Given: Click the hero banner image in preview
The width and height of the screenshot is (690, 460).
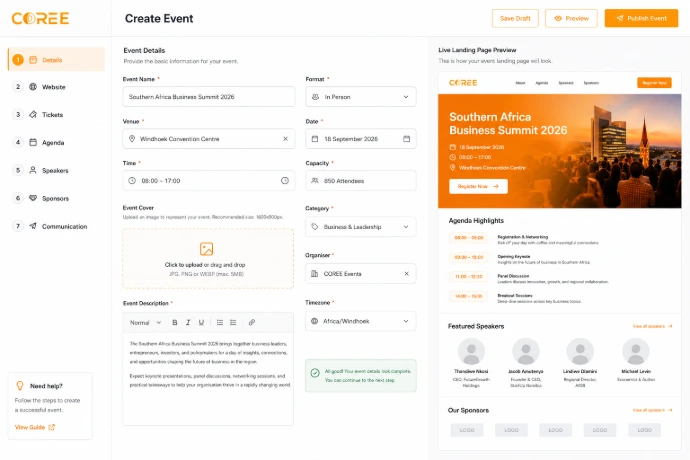Looking at the screenshot, I should pos(559,151).
